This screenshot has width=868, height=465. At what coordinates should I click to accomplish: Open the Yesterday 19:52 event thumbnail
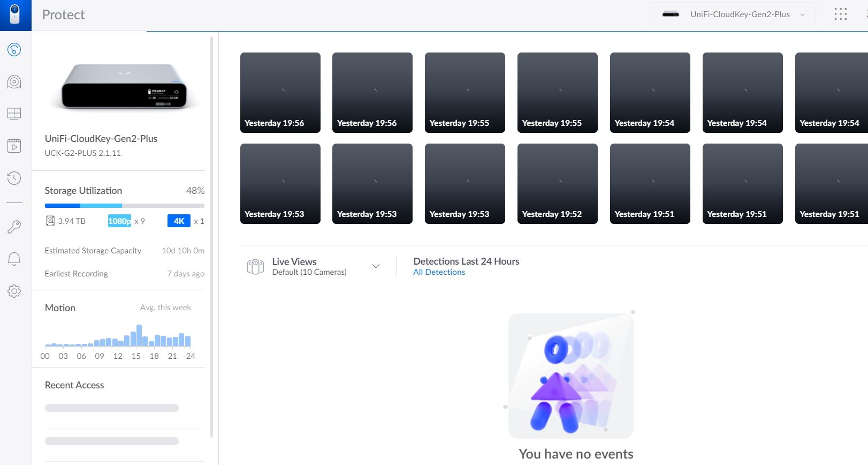point(557,183)
